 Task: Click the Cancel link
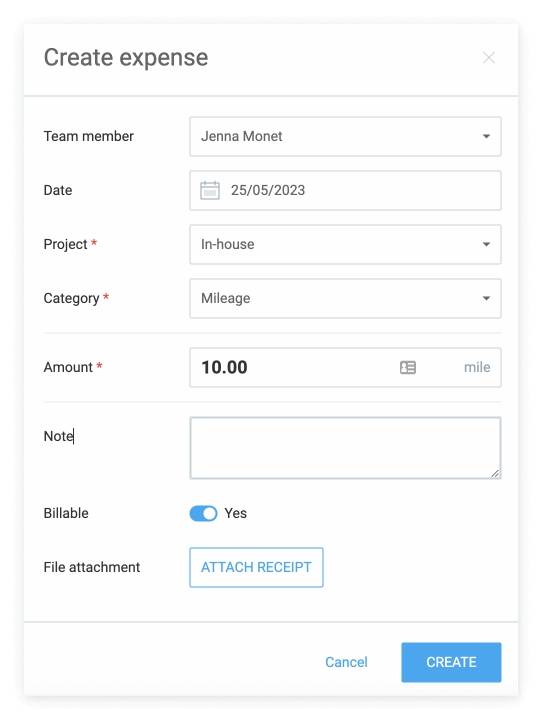346,662
